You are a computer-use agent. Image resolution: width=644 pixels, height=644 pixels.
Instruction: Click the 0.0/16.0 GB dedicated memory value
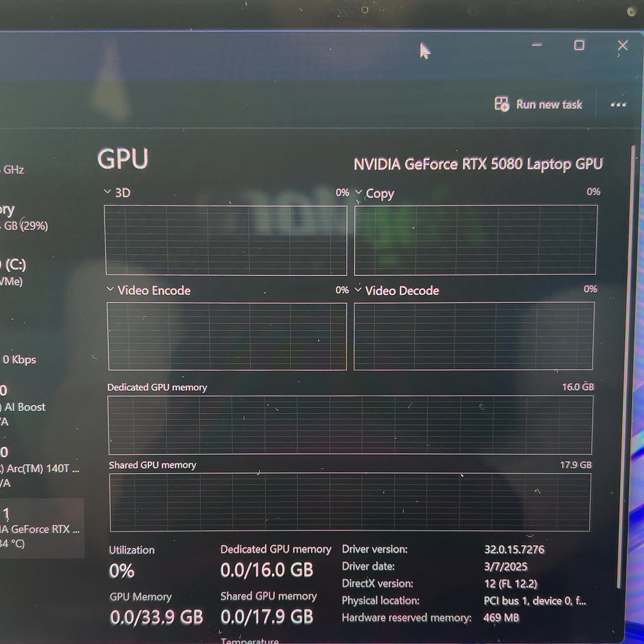267,570
